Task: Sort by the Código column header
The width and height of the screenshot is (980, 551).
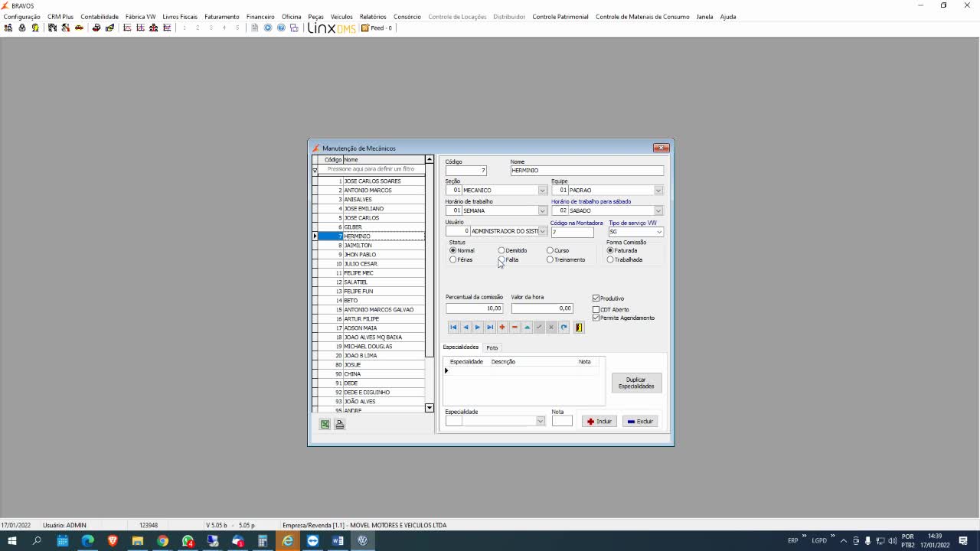Action: pyautogui.click(x=332, y=160)
